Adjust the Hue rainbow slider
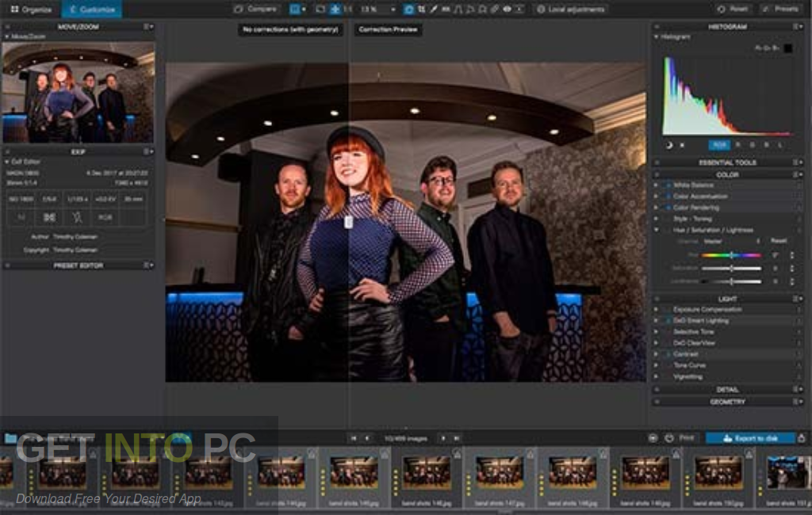This screenshot has width=812, height=515. [731, 255]
